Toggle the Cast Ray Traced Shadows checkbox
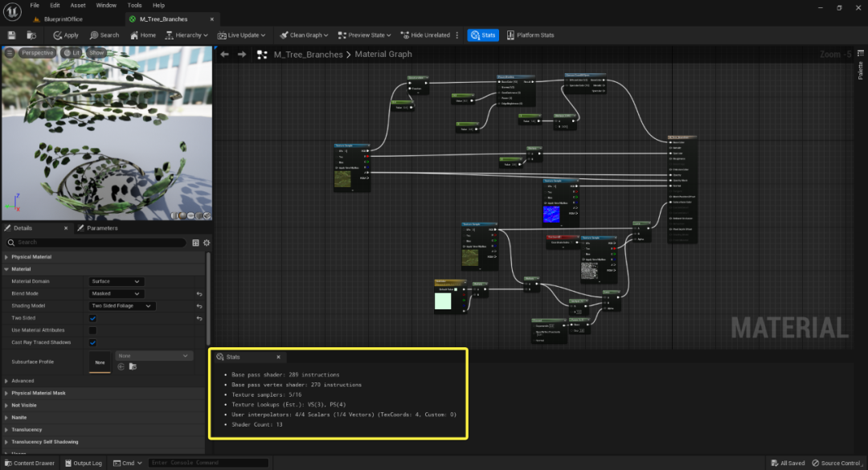 pos(93,343)
